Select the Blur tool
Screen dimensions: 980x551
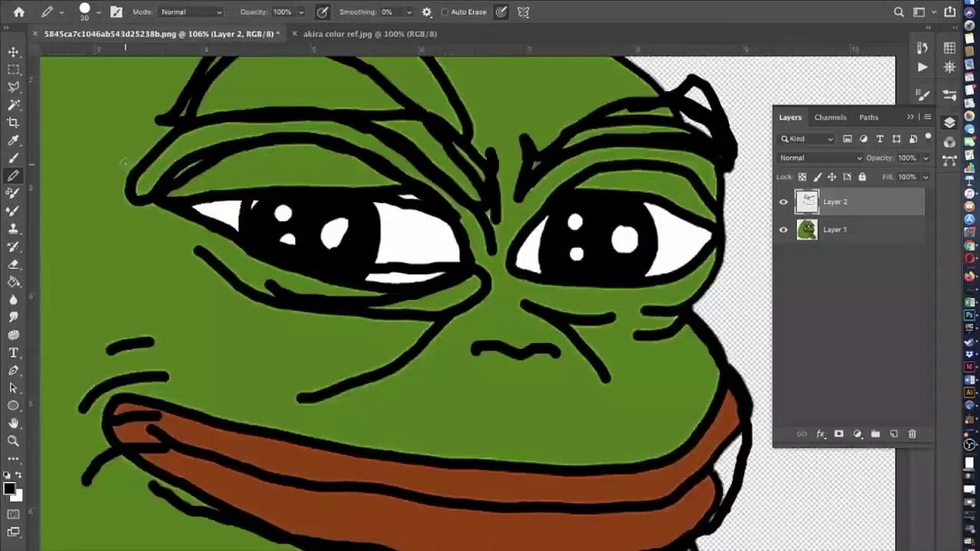pyautogui.click(x=13, y=299)
